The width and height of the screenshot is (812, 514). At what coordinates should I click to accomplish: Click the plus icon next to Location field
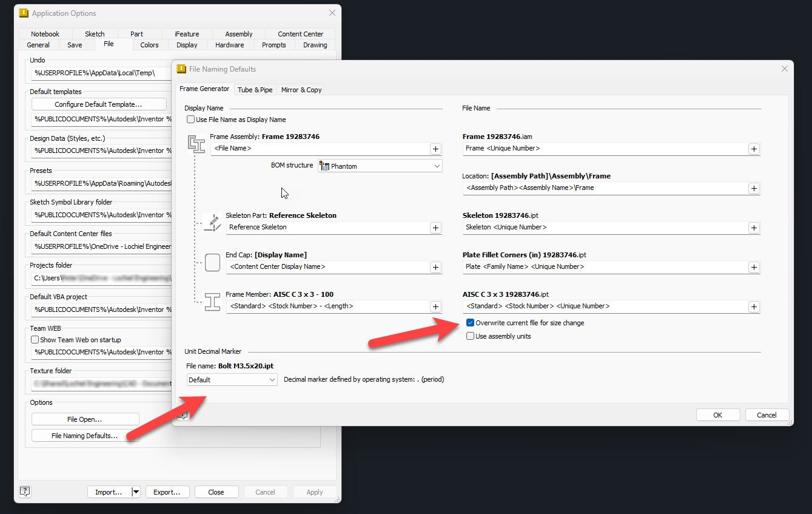754,188
